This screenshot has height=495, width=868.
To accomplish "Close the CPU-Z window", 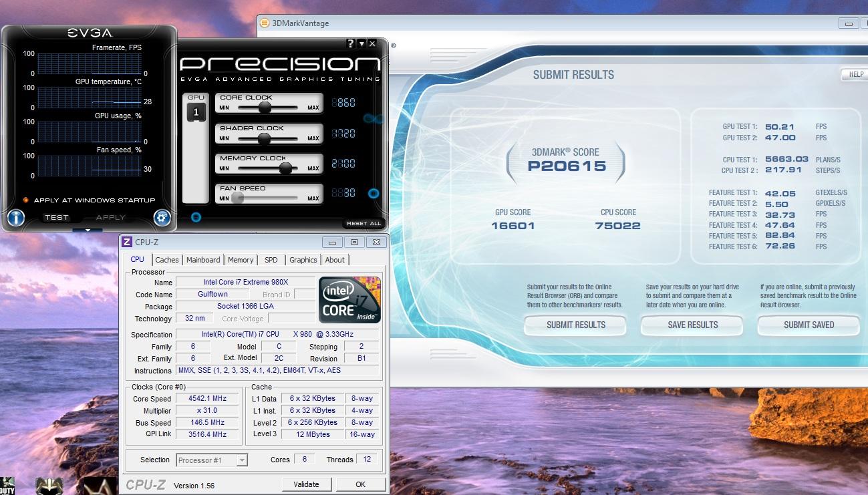I will coord(377,242).
